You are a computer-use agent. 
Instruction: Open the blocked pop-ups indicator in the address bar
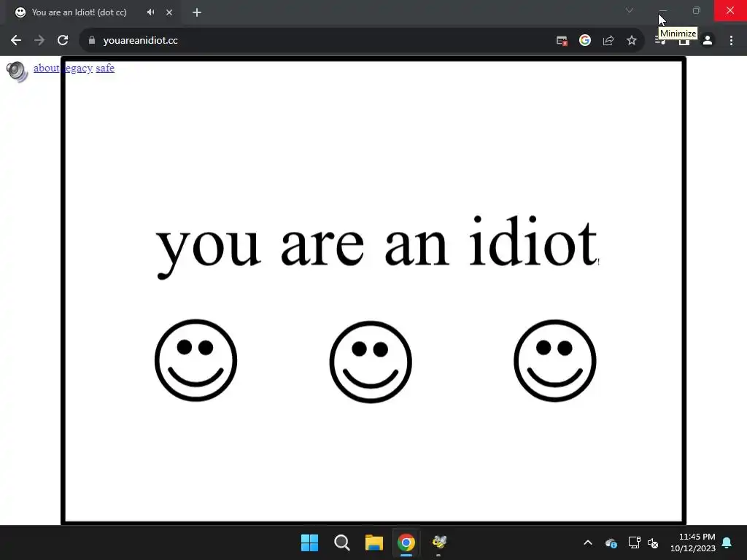[562, 41]
